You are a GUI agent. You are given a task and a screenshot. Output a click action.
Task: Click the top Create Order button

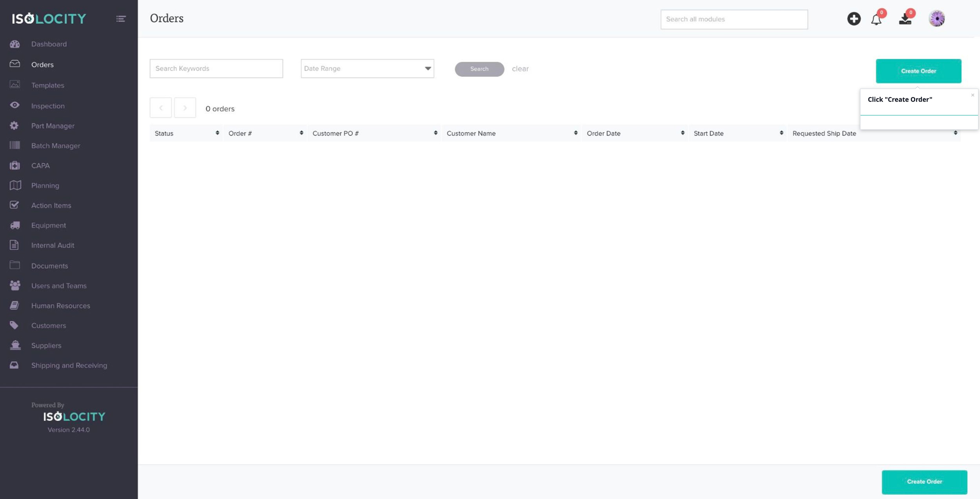tap(918, 71)
